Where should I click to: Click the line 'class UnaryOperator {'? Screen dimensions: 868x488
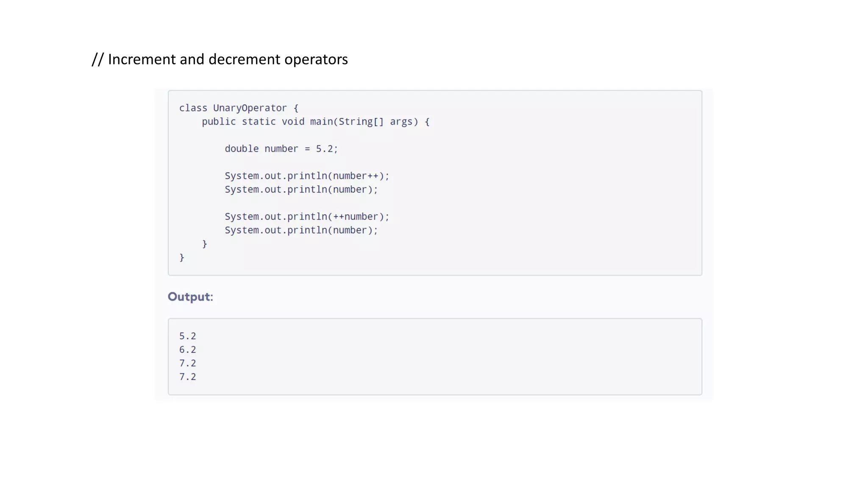pyautogui.click(x=239, y=108)
